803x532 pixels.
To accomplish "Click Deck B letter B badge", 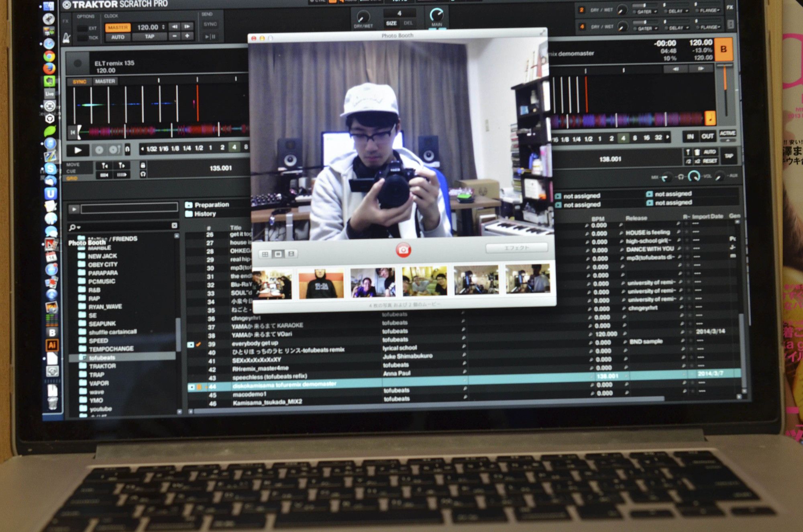I will [x=724, y=49].
